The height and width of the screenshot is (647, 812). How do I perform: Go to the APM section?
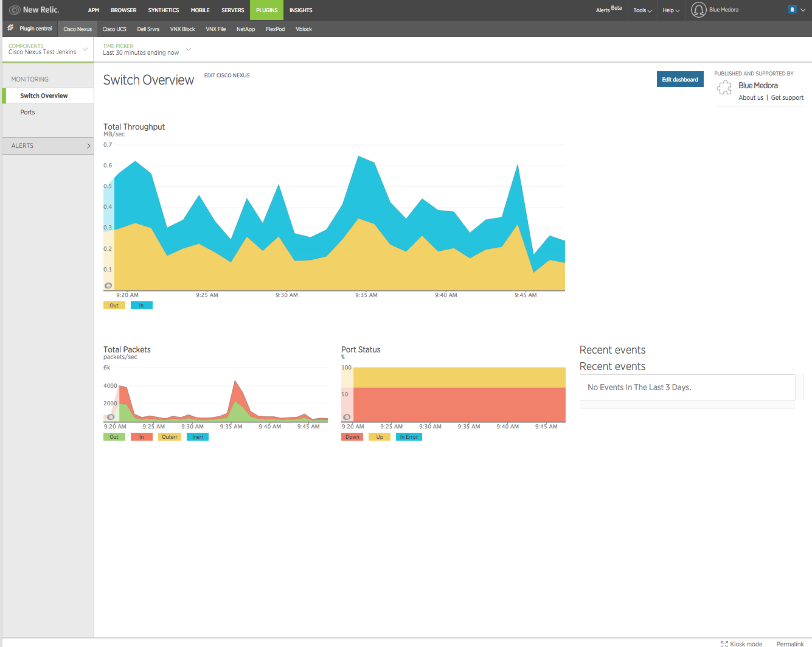[93, 10]
